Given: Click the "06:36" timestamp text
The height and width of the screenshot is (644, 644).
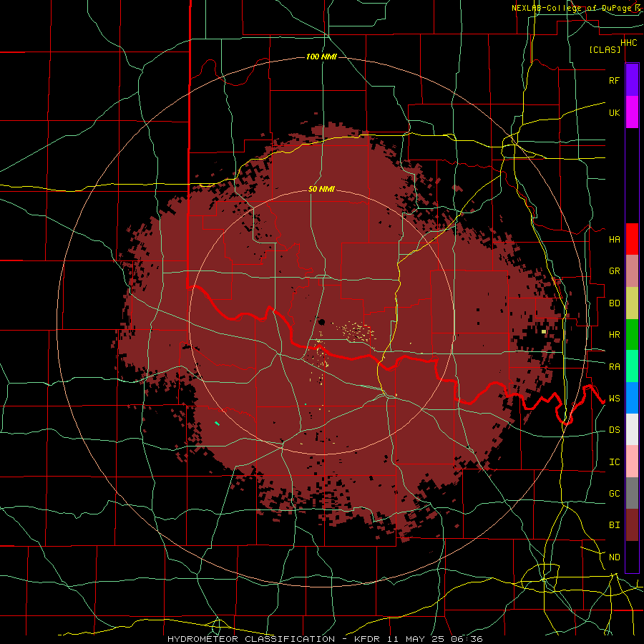Looking at the screenshot, I should point(466,639).
